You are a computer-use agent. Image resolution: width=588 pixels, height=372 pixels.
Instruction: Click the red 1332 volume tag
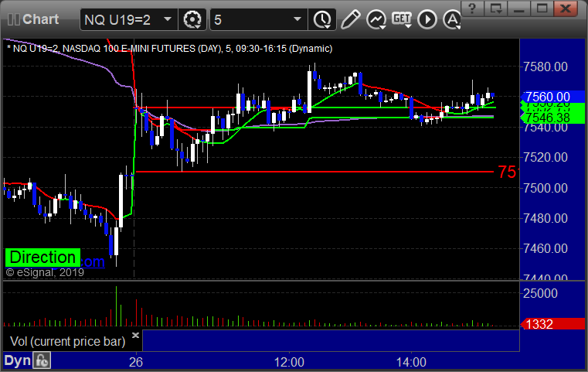tap(552, 324)
